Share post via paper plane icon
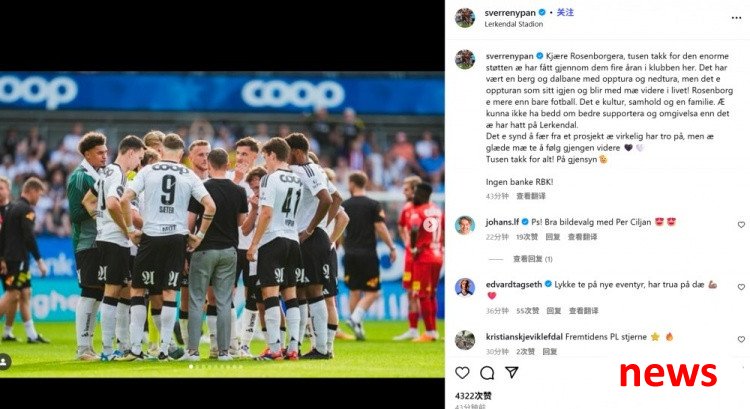750x409 pixels. [x=512, y=372]
